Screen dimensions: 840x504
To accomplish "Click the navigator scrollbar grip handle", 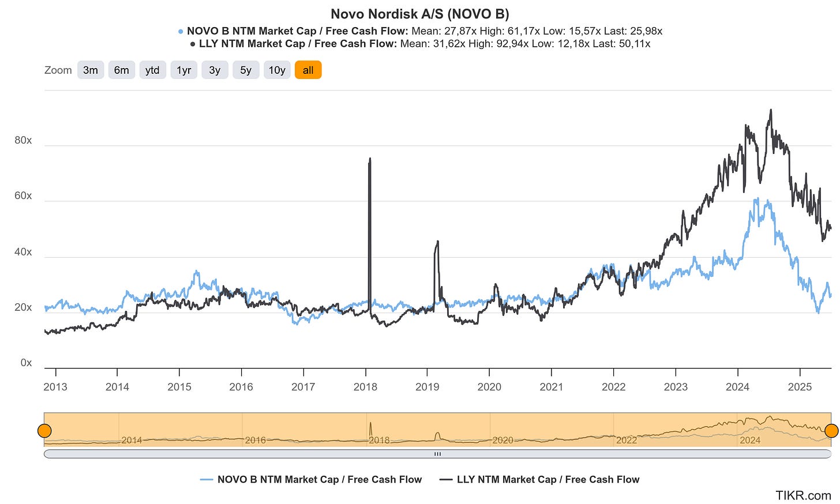I will (437, 454).
